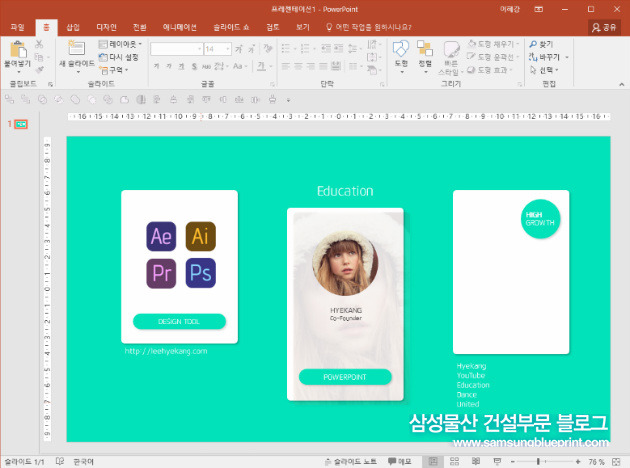Switch to the Animations (애니메이션) tab

click(x=179, y=27)
